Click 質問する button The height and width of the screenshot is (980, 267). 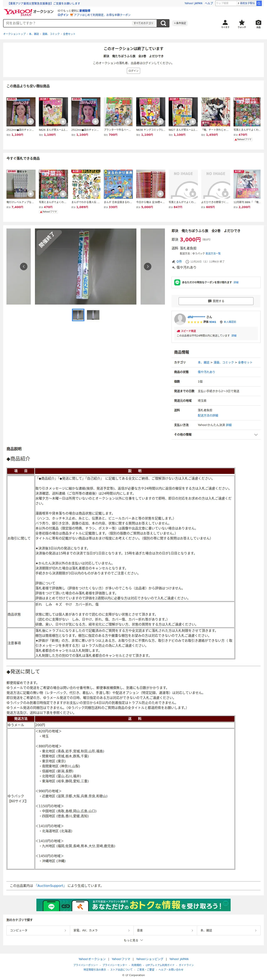click(x=216, y=301)
